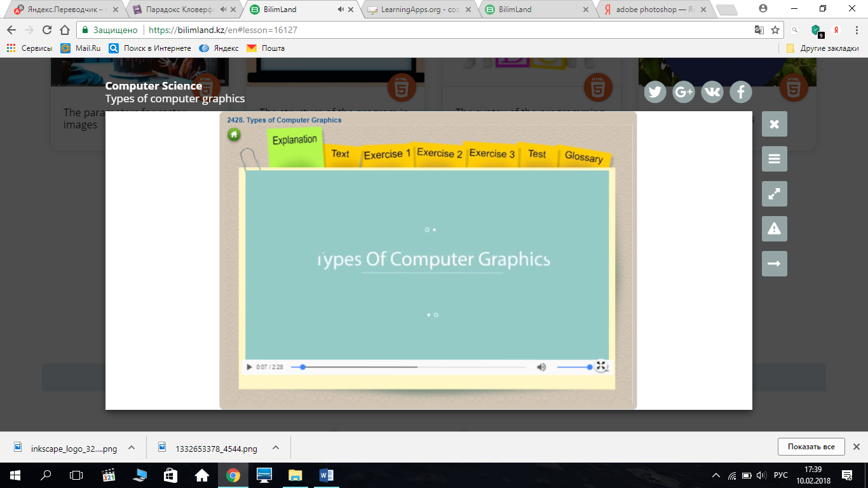Toggle video fullscreen mode
The height and width of the screenshot is (488, 868).
point(601,366)
